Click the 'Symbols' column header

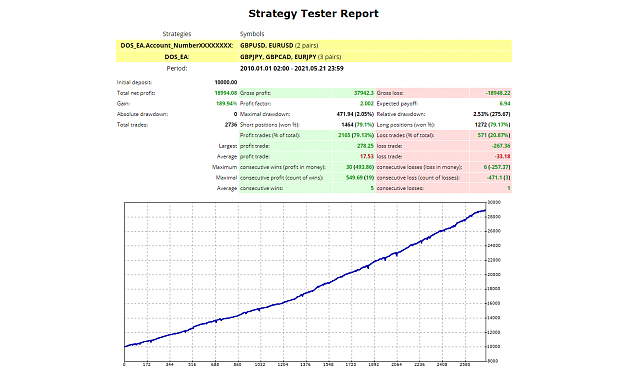[x=252, y=34]
